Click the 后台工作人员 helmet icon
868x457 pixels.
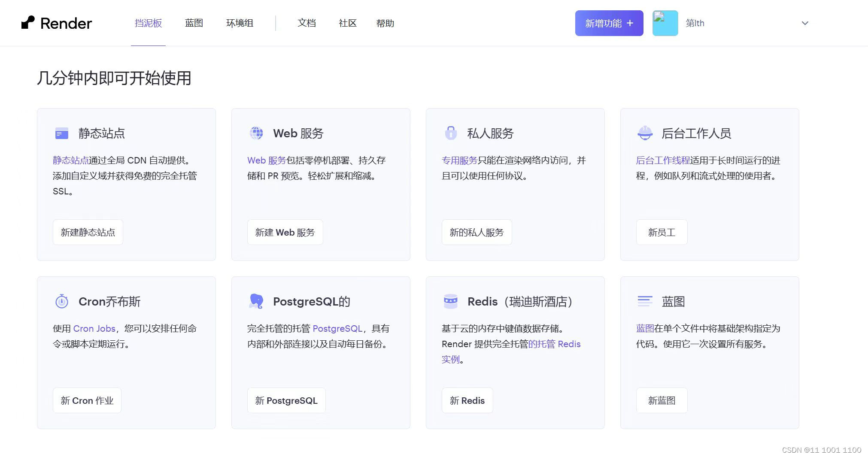click(x=645, y=133)
